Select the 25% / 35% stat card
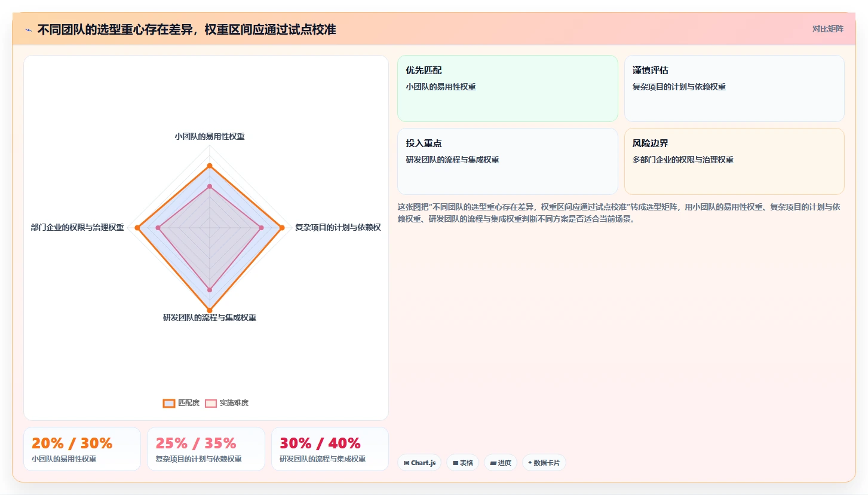The height and width of the screenshot is (495, 868). 206,449
